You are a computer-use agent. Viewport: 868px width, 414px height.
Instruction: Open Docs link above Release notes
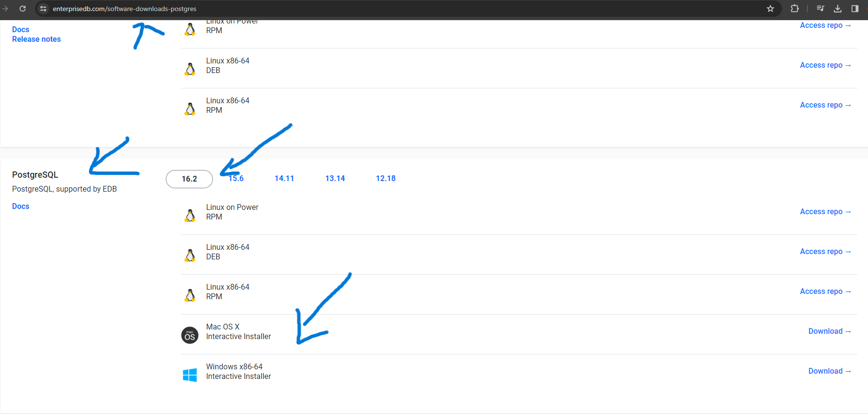pos(21,30)
